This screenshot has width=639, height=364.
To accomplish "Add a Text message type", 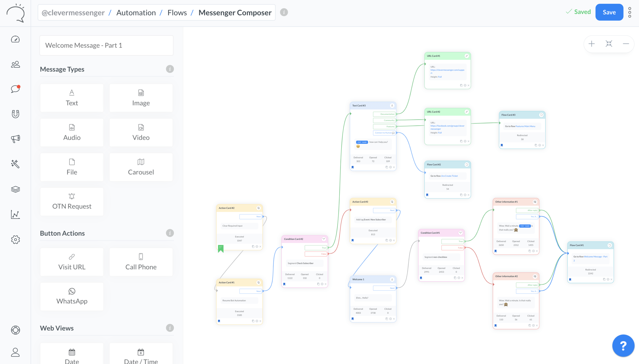I will [72, 98].
